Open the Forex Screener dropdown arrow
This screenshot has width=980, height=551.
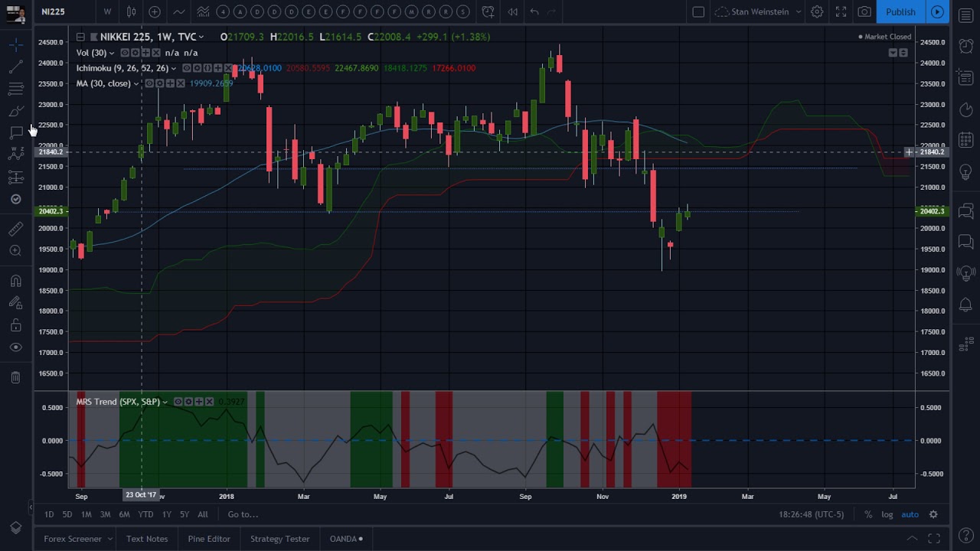(109, 539)
